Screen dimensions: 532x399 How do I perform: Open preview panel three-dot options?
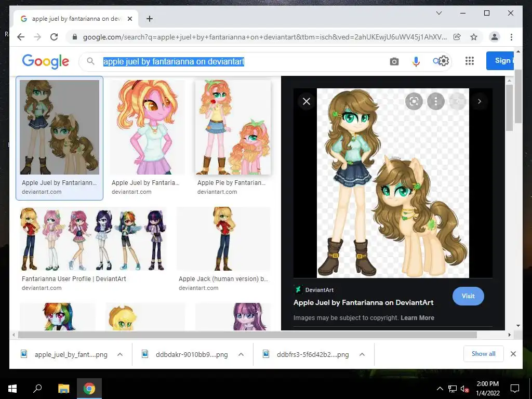coord(436,101)
